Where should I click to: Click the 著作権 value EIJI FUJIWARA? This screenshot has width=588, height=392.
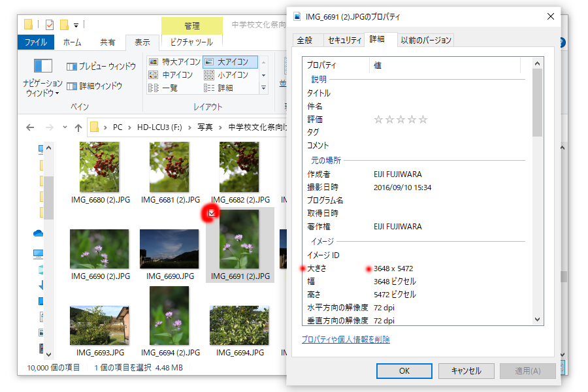pos(397,227)
